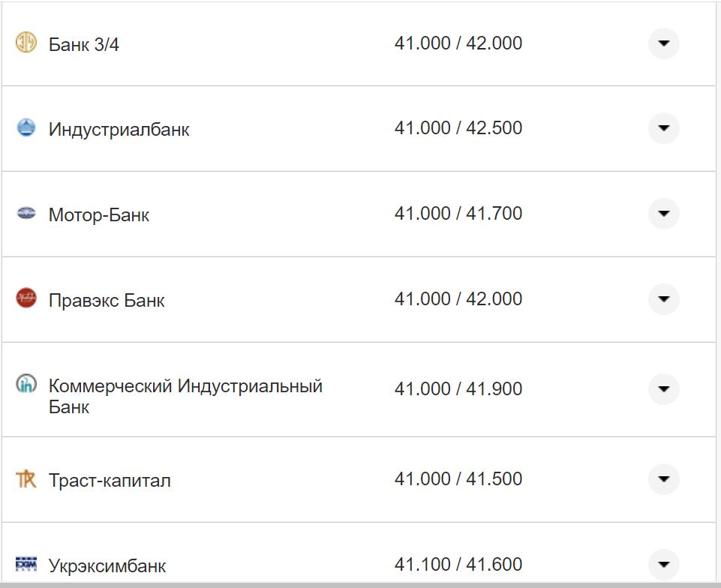Click the Банк 3/4 logo icon
The image size is (721, 588).
click(27, 43)
